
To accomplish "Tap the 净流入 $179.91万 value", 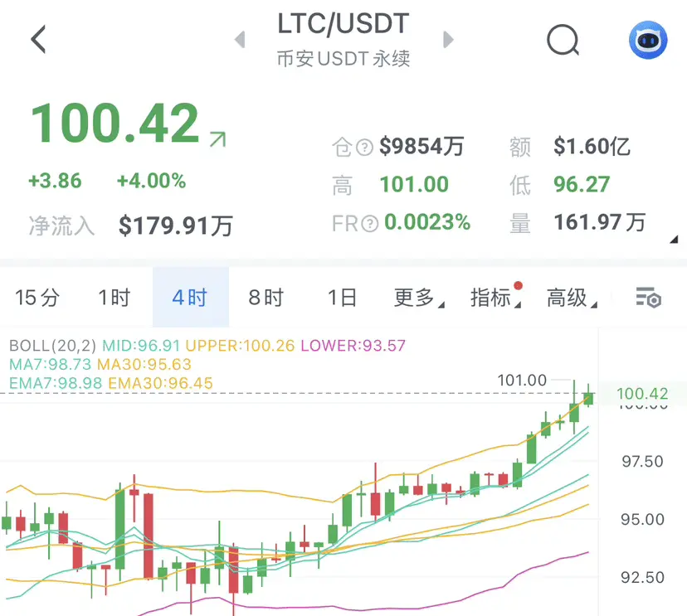I will (176, 226).
